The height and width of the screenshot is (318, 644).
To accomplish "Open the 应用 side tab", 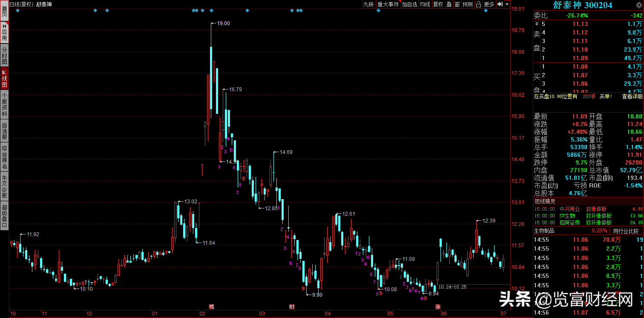I will click(4, 32).
